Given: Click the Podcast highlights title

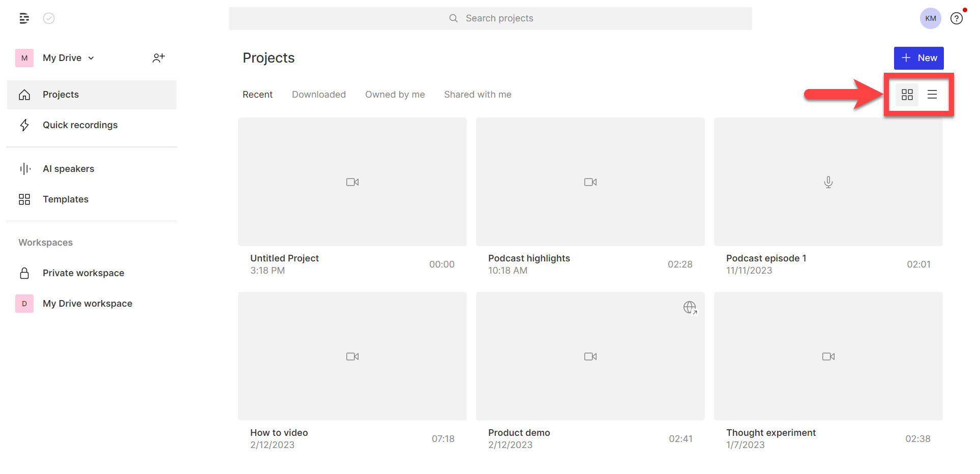Looking at the screenshot, I should pos(529,258).
